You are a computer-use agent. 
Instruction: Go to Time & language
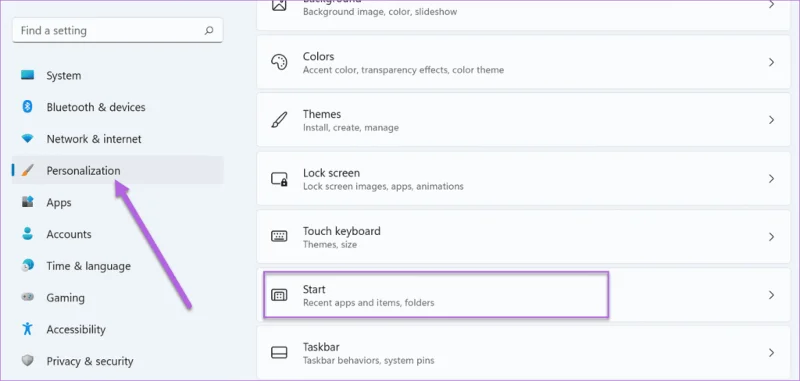click(118, 266)
